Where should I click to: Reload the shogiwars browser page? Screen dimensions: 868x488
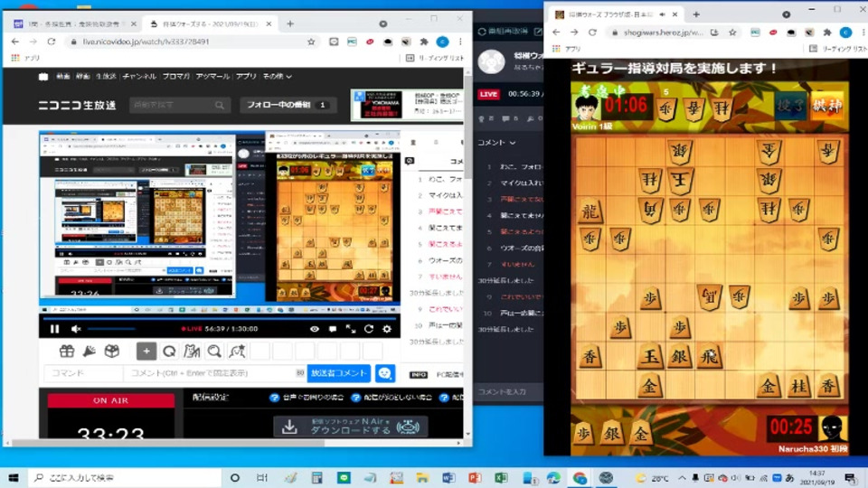[592, 33]
